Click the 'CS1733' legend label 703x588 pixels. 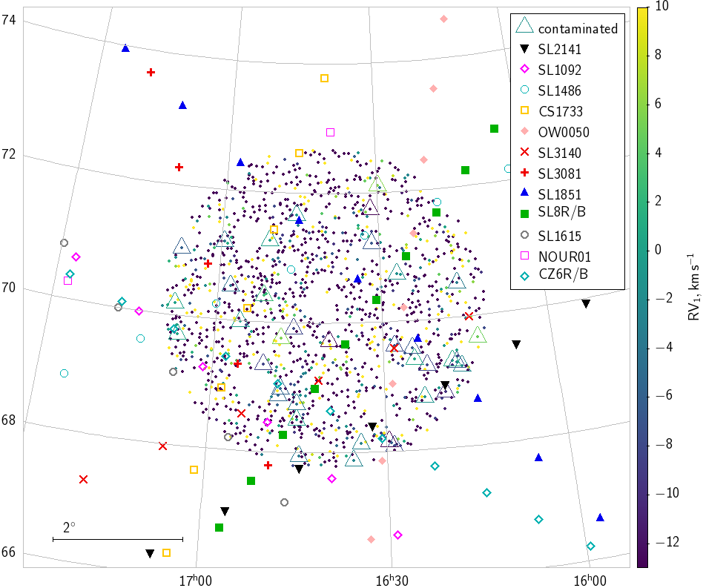click(x=561, y=111)
